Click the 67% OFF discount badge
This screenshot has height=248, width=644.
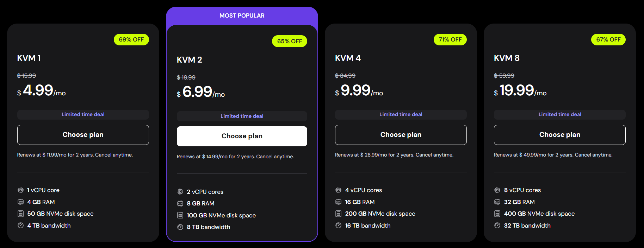click(608, 40)
